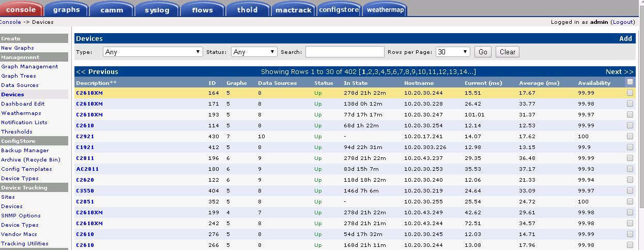Viewport: 644px width, 250px height.
Task: Check the box for device ID 171
Action: pos(630,104)
